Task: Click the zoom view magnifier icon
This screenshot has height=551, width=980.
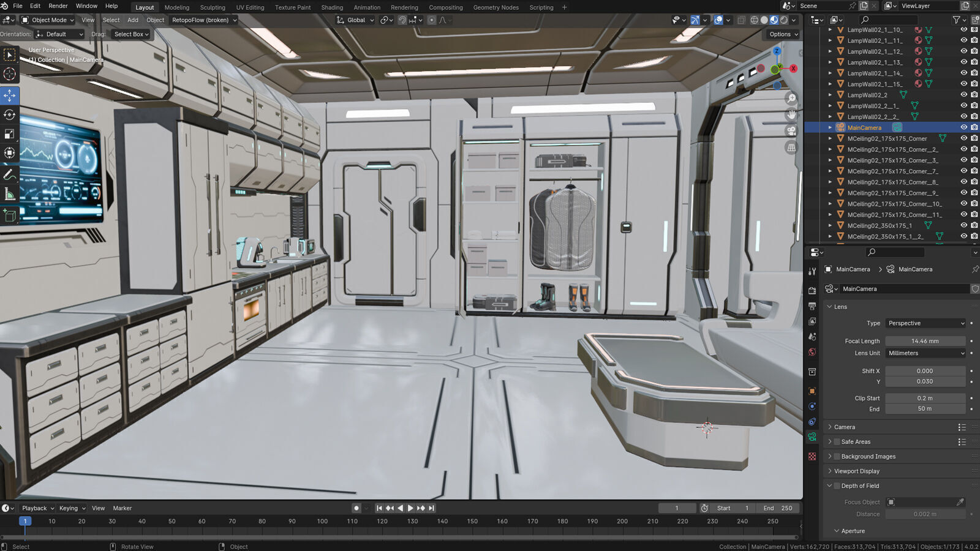Action: pyautogui.click(x=792, y=98)
